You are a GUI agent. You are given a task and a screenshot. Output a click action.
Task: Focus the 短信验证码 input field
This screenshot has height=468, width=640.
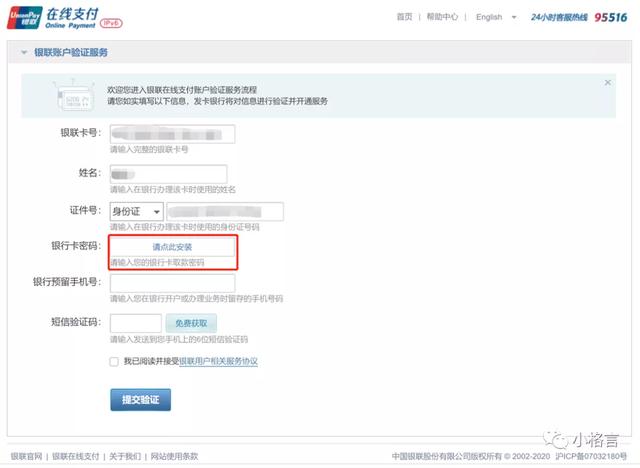pos(136,323)
